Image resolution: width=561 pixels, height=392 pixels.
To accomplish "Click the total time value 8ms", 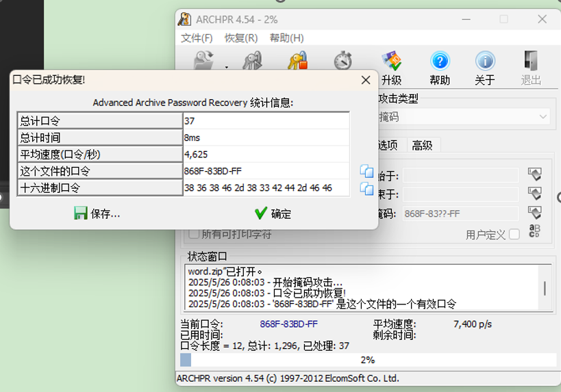I will [x=266, y=138].
